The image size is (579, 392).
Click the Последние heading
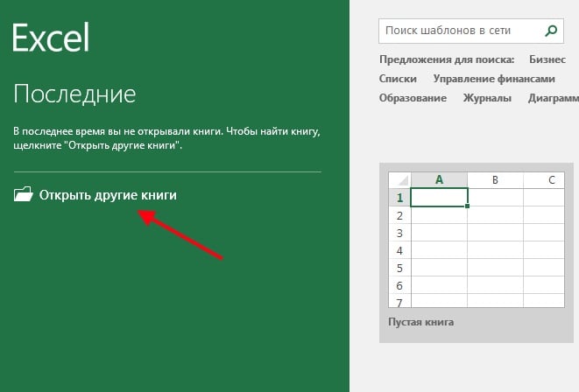[x=74, y=94]
